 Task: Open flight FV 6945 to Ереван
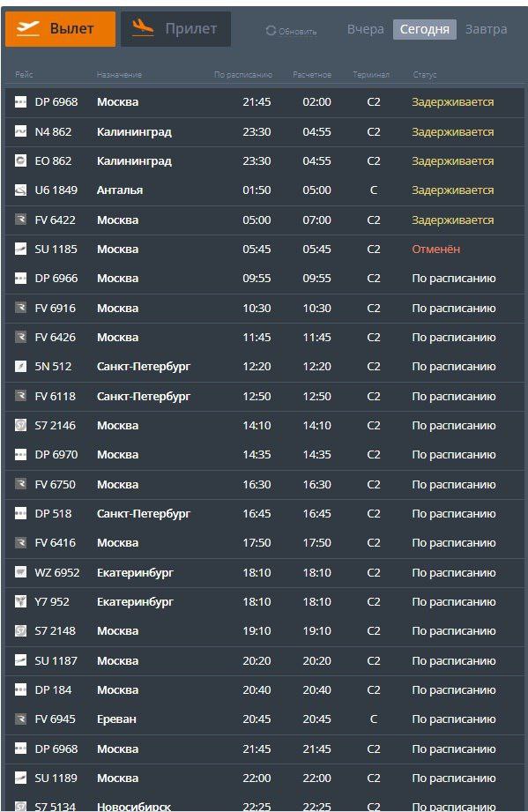(x=264, y=719)
